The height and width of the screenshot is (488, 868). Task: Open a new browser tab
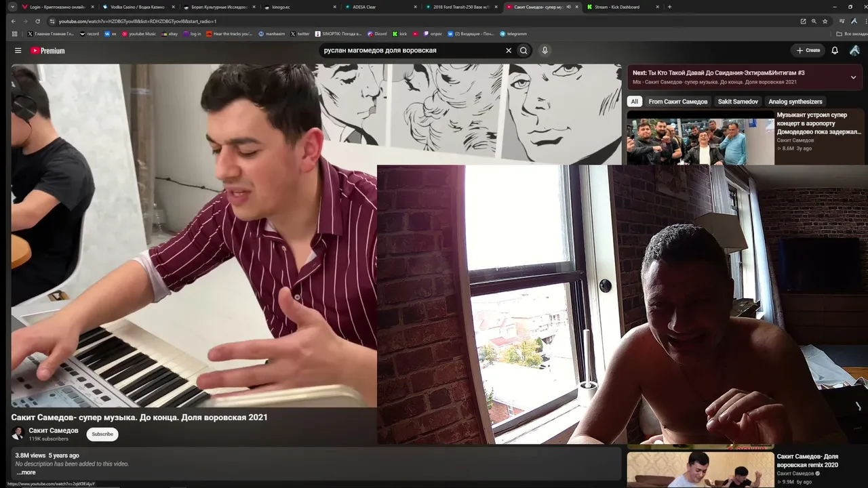coord(669,7)
